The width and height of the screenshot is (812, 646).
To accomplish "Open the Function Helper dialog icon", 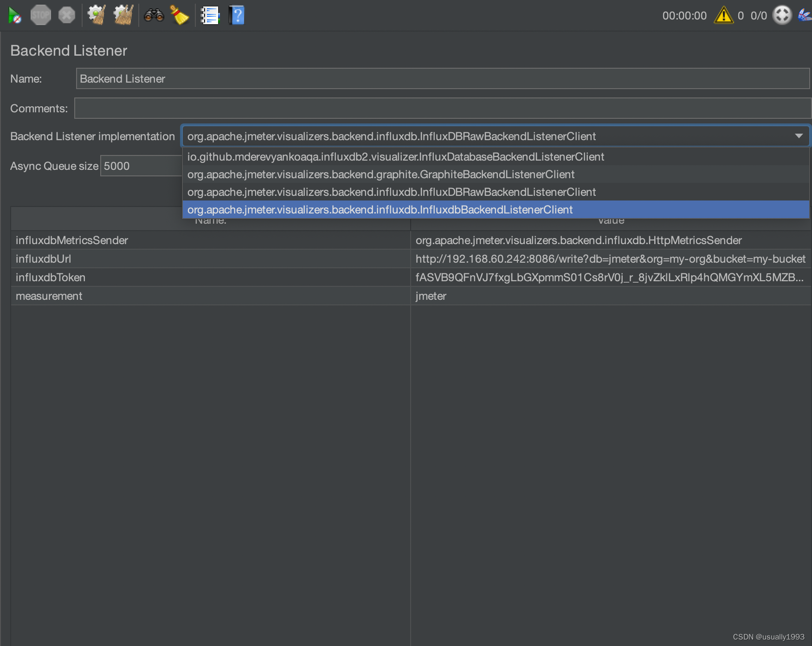I will tap(210, 15).
